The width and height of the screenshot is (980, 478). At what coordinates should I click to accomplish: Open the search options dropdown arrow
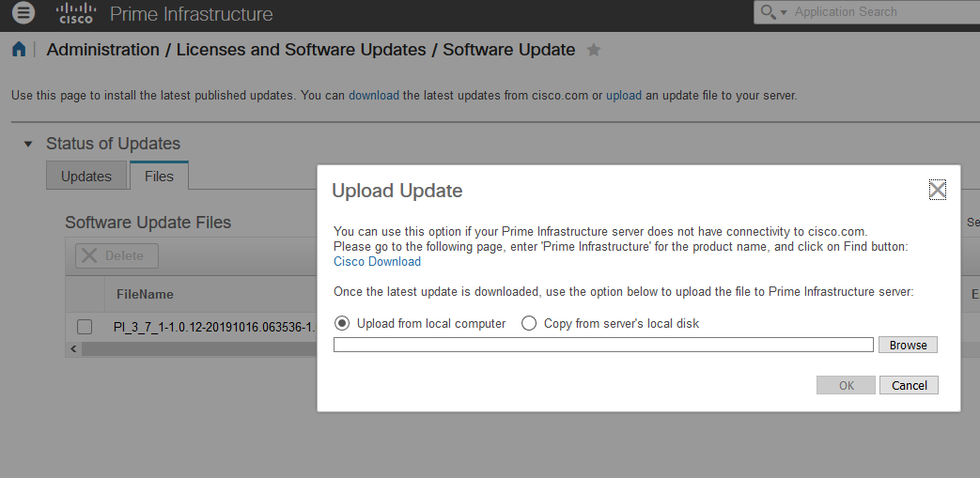784,12
